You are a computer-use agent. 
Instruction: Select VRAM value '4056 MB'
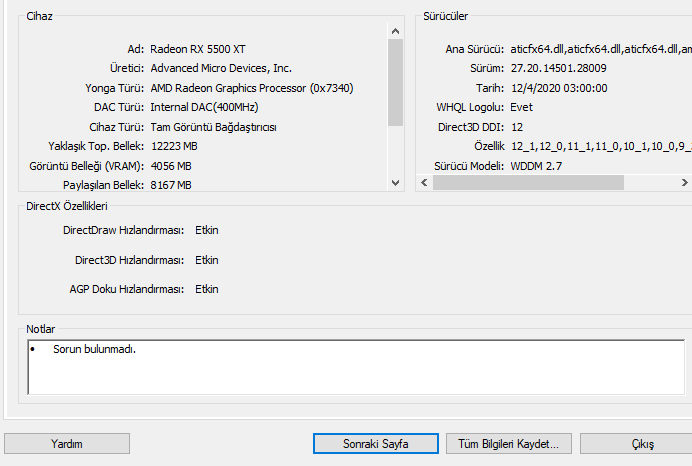(x=171, y=166)
